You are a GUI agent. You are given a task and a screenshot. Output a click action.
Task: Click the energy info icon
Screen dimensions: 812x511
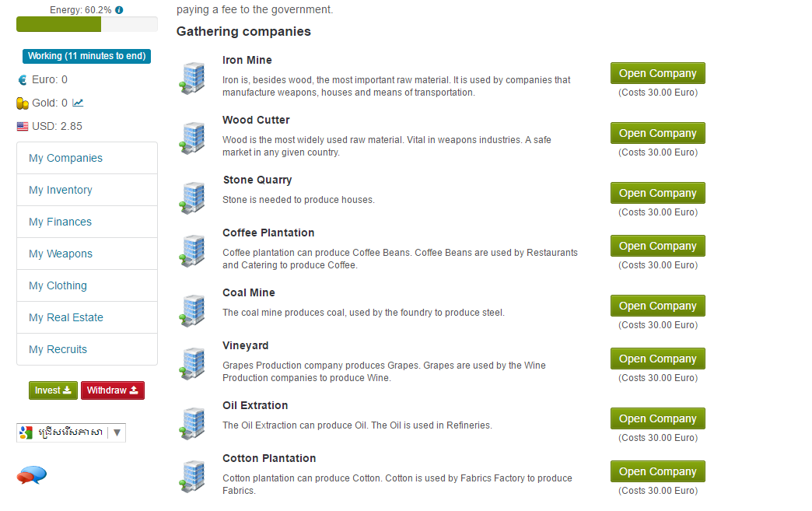[119, 10]
